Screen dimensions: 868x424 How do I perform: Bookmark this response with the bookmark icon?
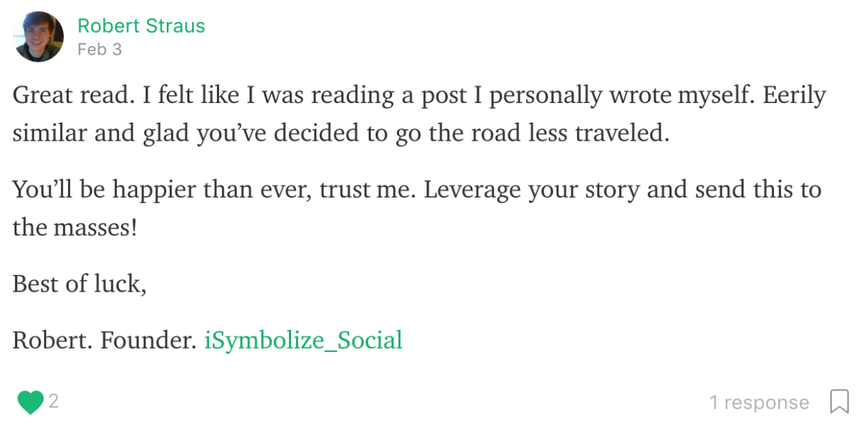(x=839, y=401)
